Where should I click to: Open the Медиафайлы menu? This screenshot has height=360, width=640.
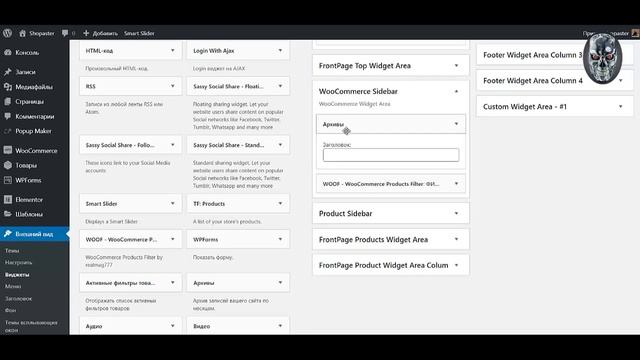click(34, 87)
